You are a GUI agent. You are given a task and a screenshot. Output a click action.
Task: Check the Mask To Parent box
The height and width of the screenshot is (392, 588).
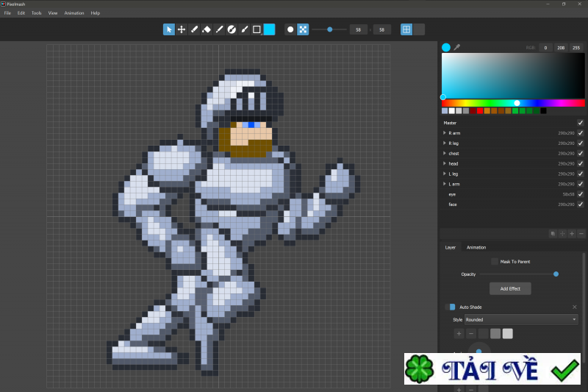[494, 261]
